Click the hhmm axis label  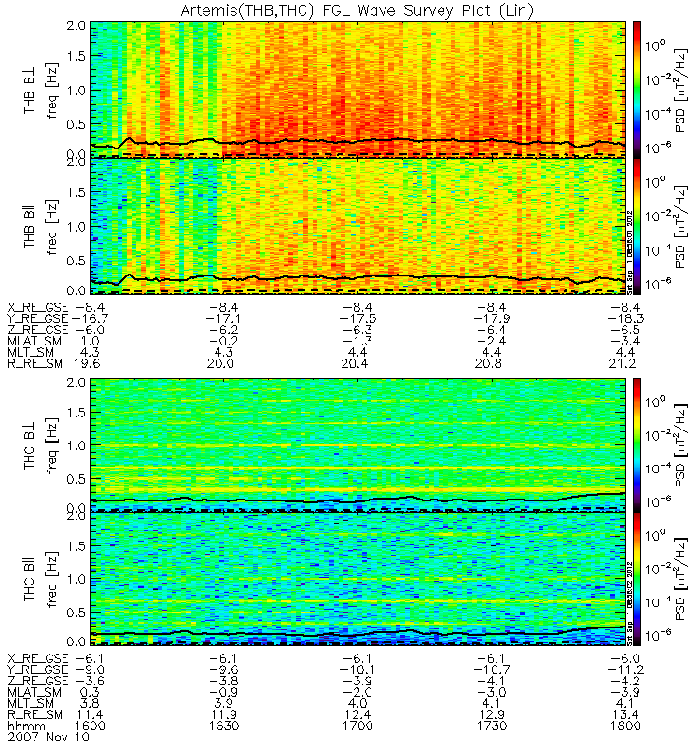point(27,726)
